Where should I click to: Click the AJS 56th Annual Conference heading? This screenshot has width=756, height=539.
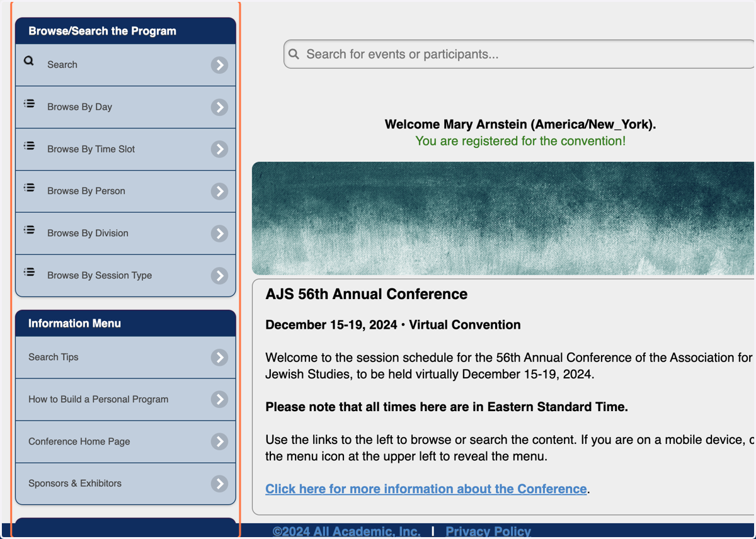click(x=366, y=294)
